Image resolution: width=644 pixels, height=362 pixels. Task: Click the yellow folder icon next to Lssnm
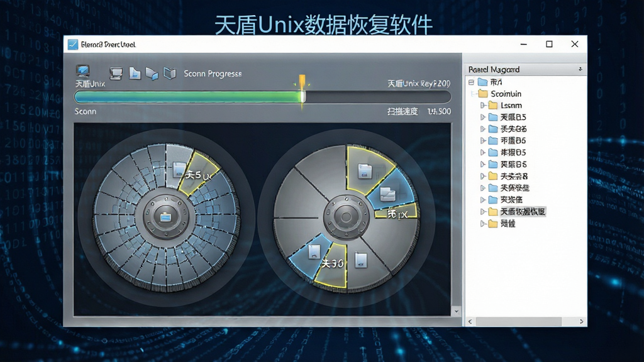[493, 106]
